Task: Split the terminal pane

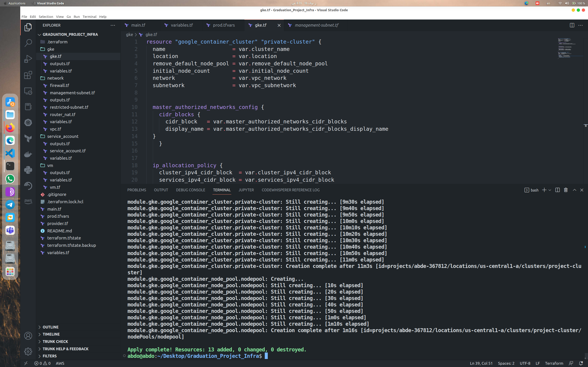Action: 557,190
